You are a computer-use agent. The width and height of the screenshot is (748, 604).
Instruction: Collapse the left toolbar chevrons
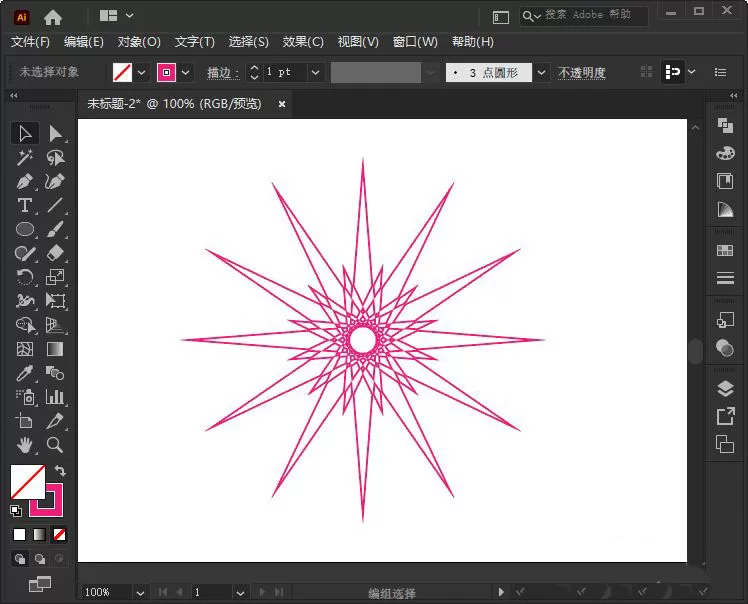coord(14,96)
